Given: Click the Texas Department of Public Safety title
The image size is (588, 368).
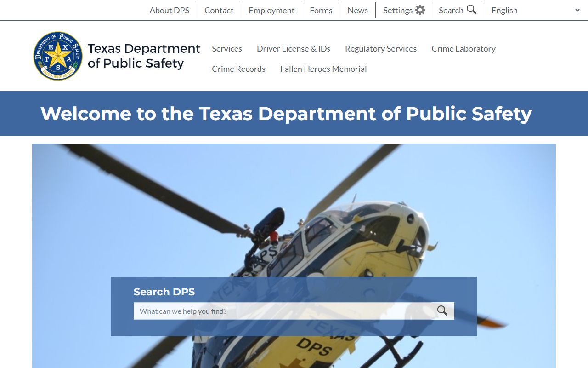Looking at the screenshot, I should tap(144, 56).
